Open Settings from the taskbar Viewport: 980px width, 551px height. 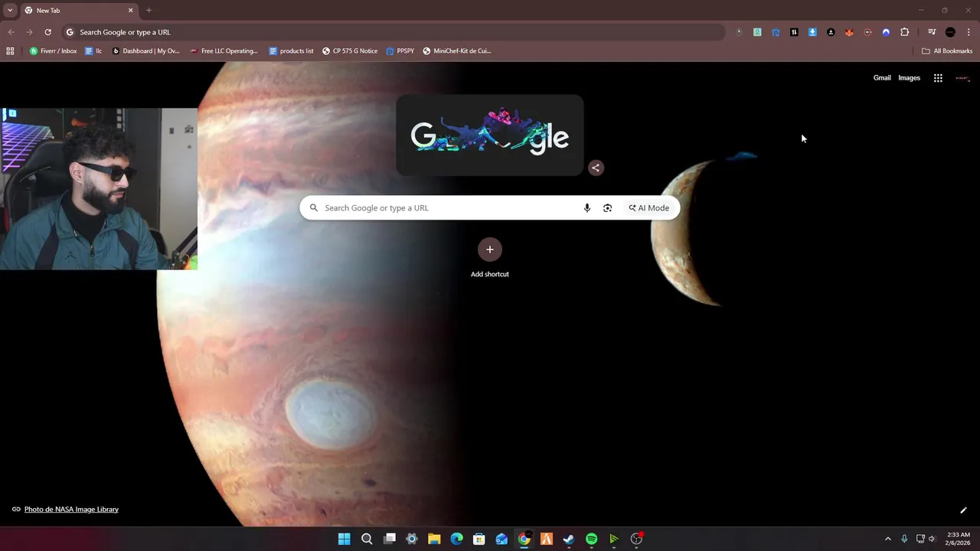click(412, 539)
